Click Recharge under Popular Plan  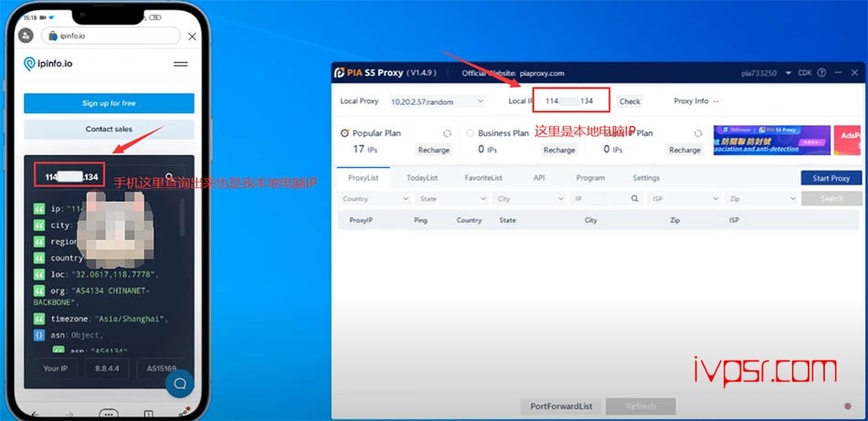coord(433,150)
